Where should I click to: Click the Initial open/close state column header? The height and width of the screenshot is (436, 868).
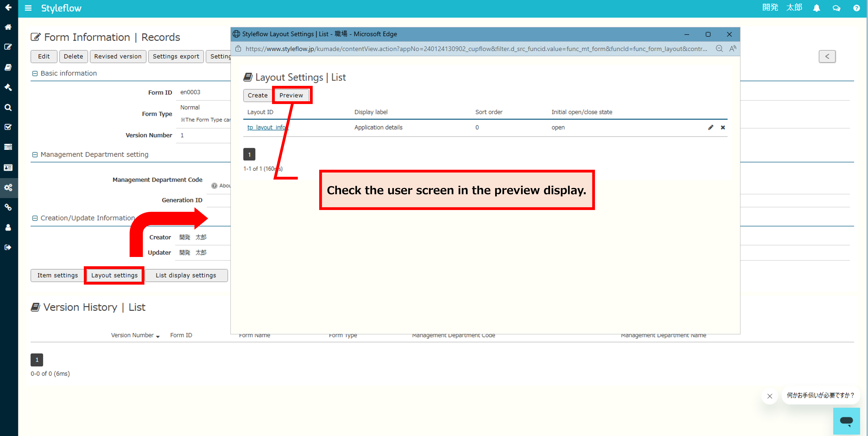click(582, 112)
